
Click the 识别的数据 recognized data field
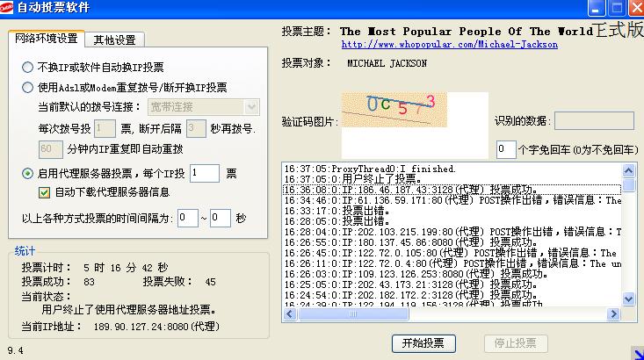[588, 121]
